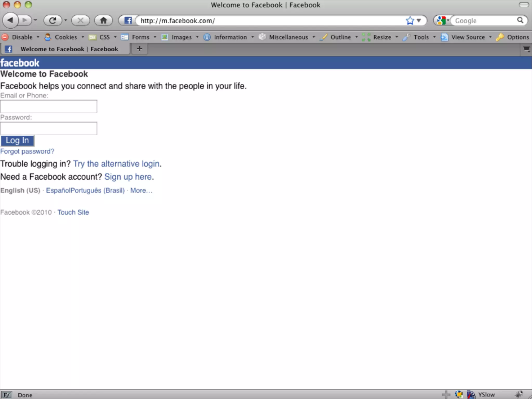Open the Sign up here link
This screenshot has width=532, height=399.
128,177
